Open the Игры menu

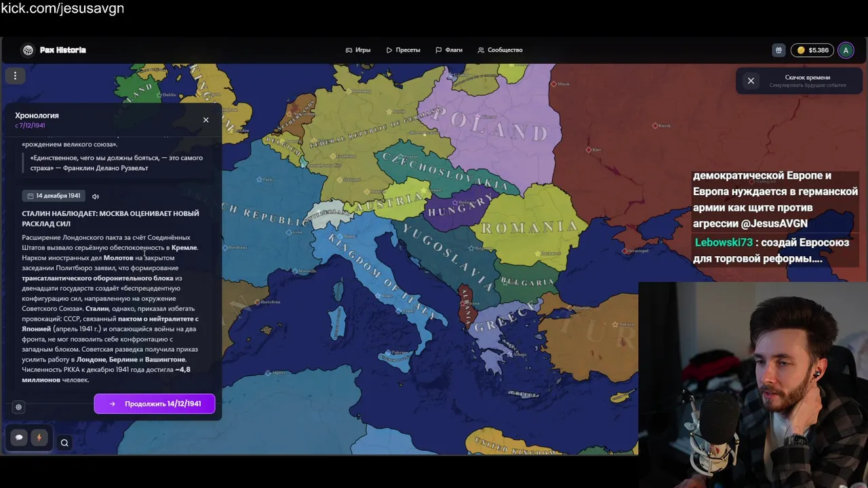(358, 50)
